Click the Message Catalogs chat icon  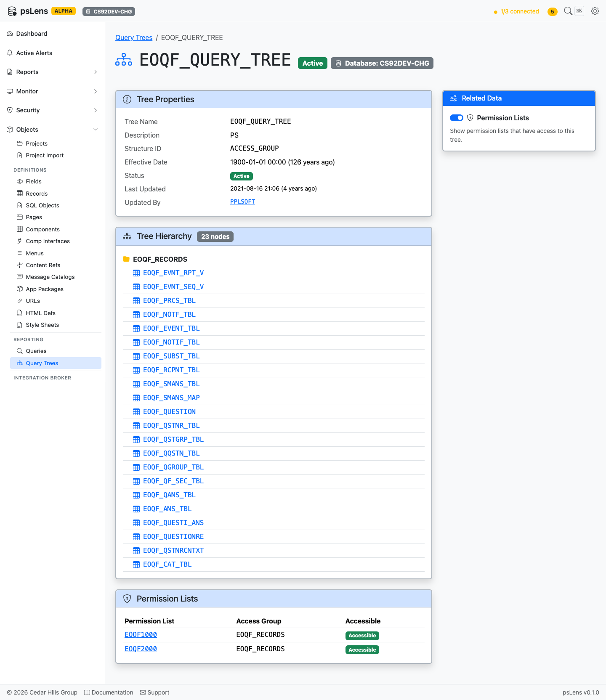20,277
